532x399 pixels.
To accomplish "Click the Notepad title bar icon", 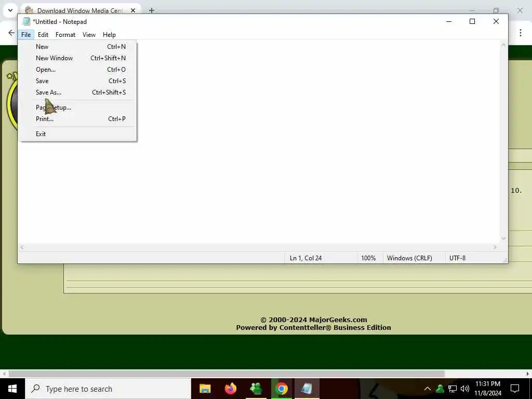I will click(x=26, y=22).
